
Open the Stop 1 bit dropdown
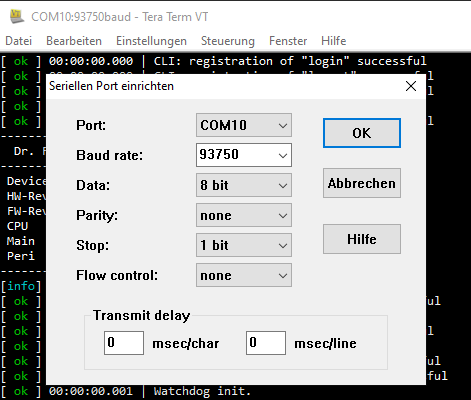[x=244, y=245]
